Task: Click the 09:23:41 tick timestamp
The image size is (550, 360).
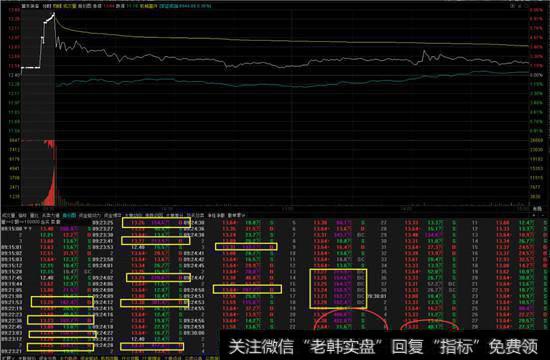Action: coord(103,241)
